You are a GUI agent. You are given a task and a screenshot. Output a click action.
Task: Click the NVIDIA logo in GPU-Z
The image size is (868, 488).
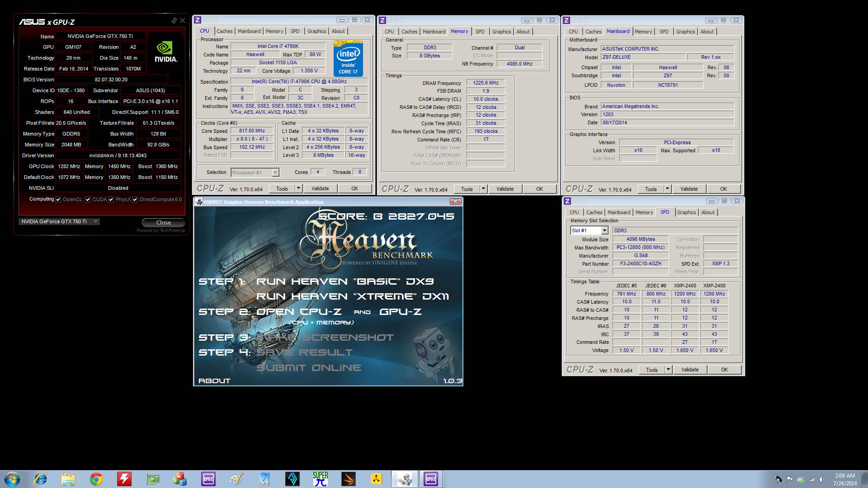(166, 52)
